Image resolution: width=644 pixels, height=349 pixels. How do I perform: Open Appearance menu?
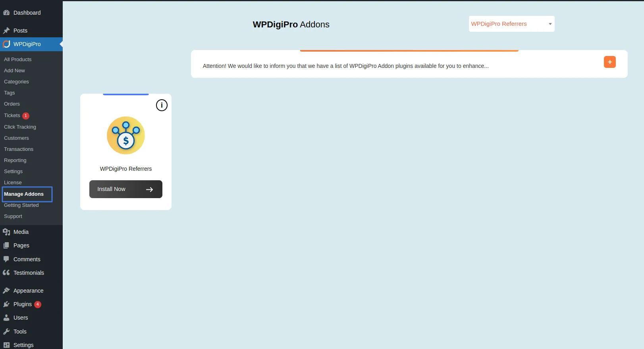click(x=29, y=291)
